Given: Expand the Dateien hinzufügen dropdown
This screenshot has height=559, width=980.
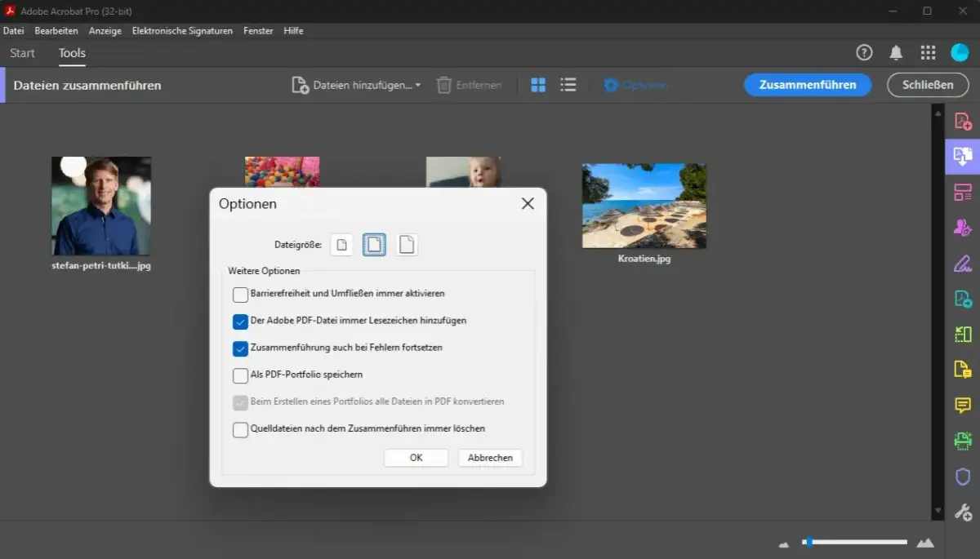Looking at the screenshot, I should coord(418,85).
